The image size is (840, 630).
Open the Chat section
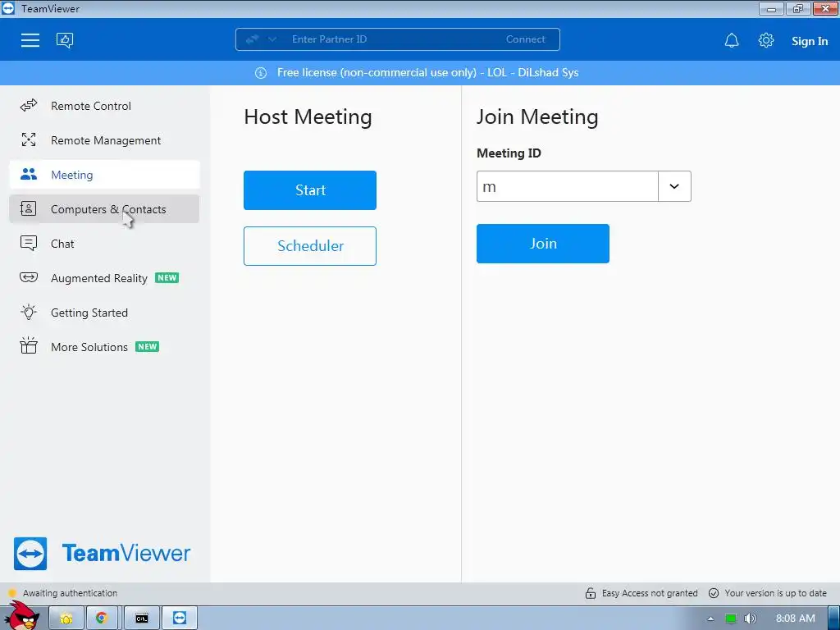pyautogui.click(x=104, y=243)
